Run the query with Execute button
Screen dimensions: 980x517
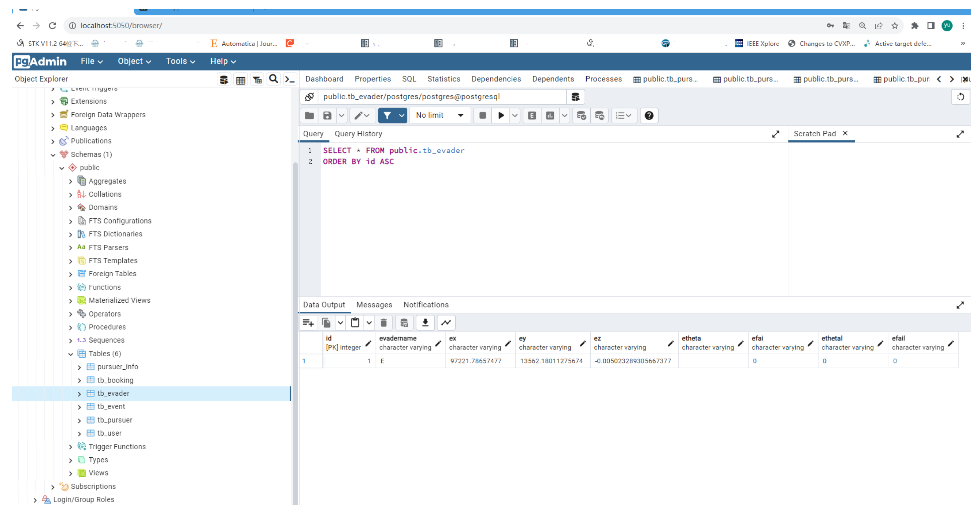[501, 115]
